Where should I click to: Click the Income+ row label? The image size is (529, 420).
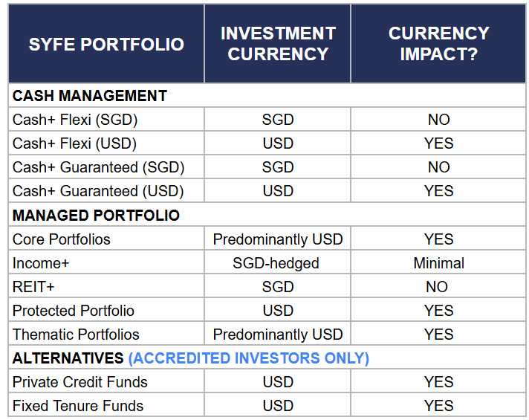(x=41, y=263)
